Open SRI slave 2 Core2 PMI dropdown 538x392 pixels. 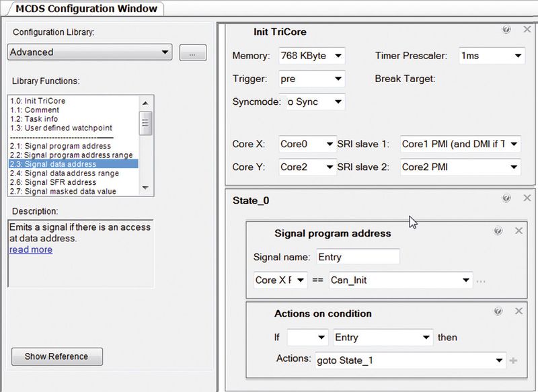click(461, 167)
